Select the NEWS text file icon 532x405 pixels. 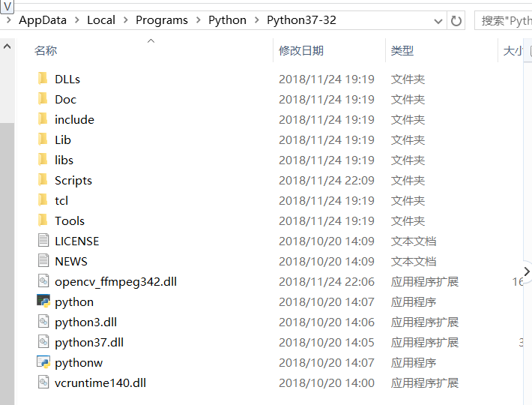(x=43, y=261)
